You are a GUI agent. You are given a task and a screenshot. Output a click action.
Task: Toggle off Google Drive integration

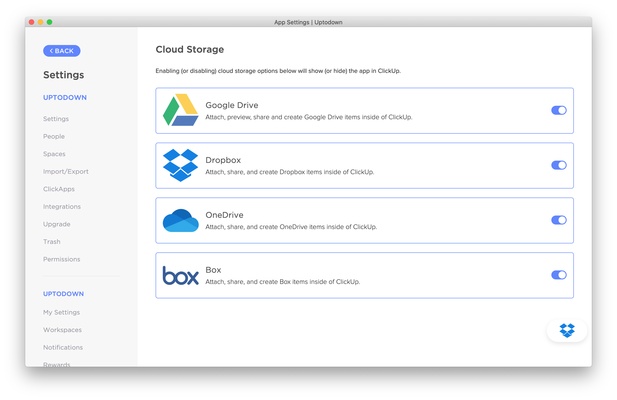coord(559,111)
